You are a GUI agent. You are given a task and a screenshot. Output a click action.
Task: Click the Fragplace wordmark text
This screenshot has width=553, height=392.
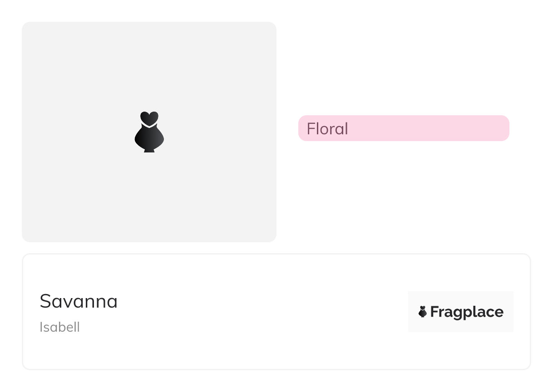(x=467, y=312)
